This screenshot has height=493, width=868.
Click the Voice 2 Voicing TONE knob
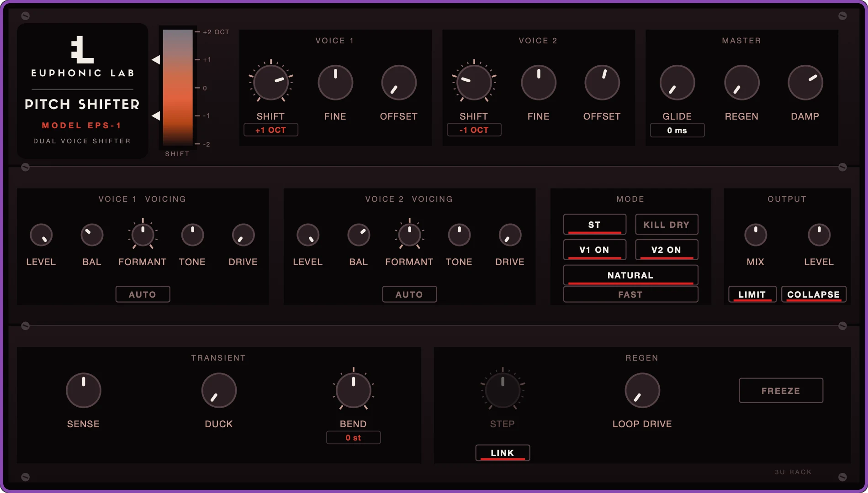(x=459, y=235)
